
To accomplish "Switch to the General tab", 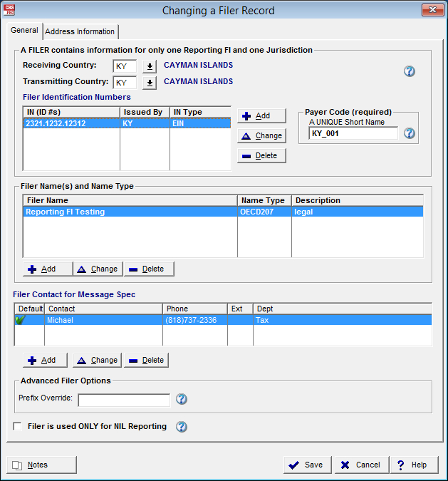I will point(24,31).
